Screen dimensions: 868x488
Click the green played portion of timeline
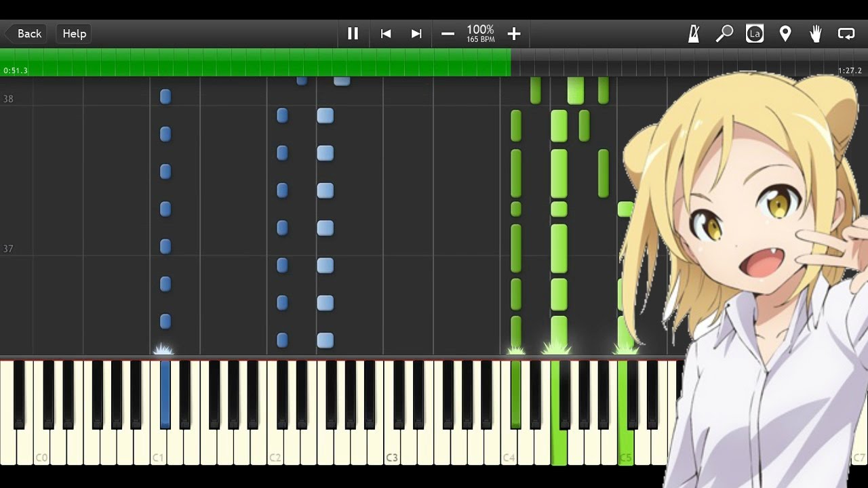[x=258, y=62]
